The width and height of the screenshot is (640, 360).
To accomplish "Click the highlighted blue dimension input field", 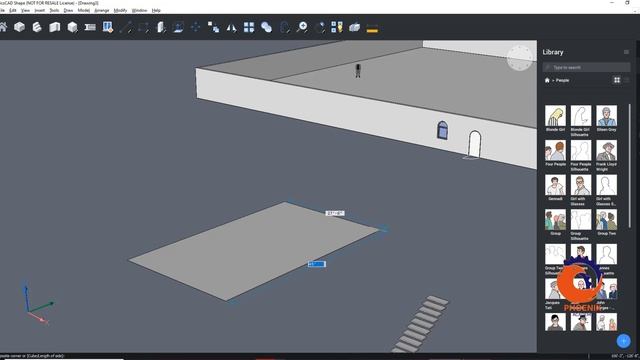I will tap(317, 264).
